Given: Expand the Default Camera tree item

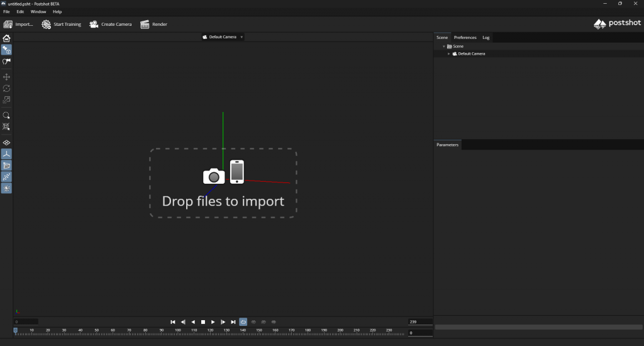Looking at the screenshot, I should click(x=449, y=54).
